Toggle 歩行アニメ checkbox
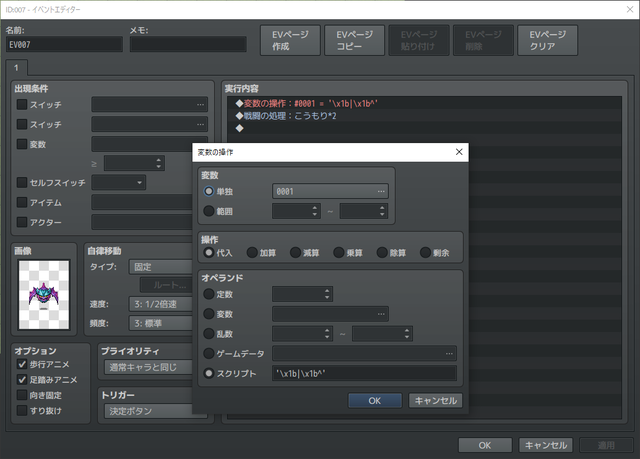Screen dimensions: 640x459 (x=22, y=364)
